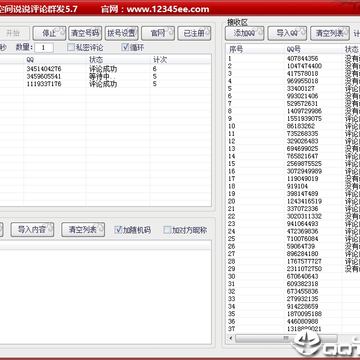Viewport: 360px width, 360px height.
Task: Click 清空列表 in the receive area
Action: (330, 33)
